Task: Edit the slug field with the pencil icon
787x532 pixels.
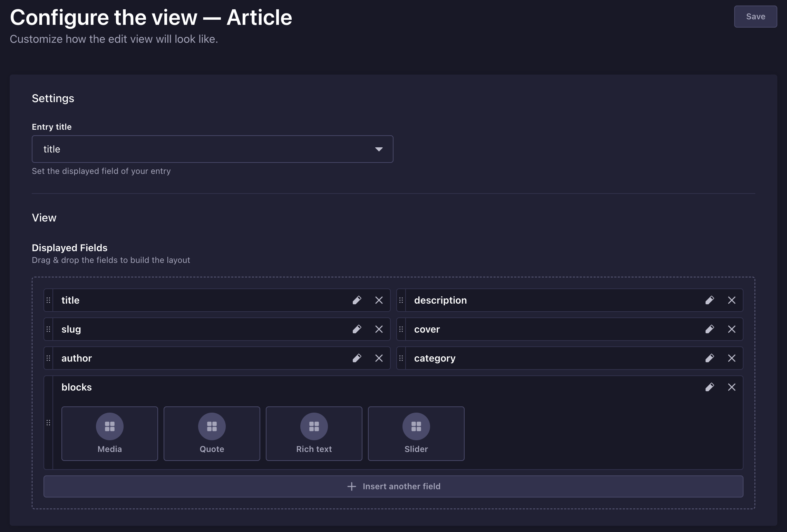Action: coord(357,329)
